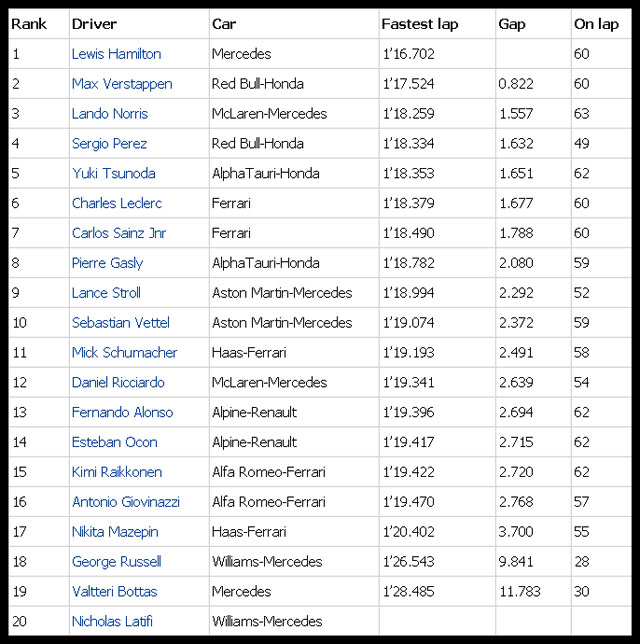Go to Pierre Gasly's page

[x=107, y=263]
